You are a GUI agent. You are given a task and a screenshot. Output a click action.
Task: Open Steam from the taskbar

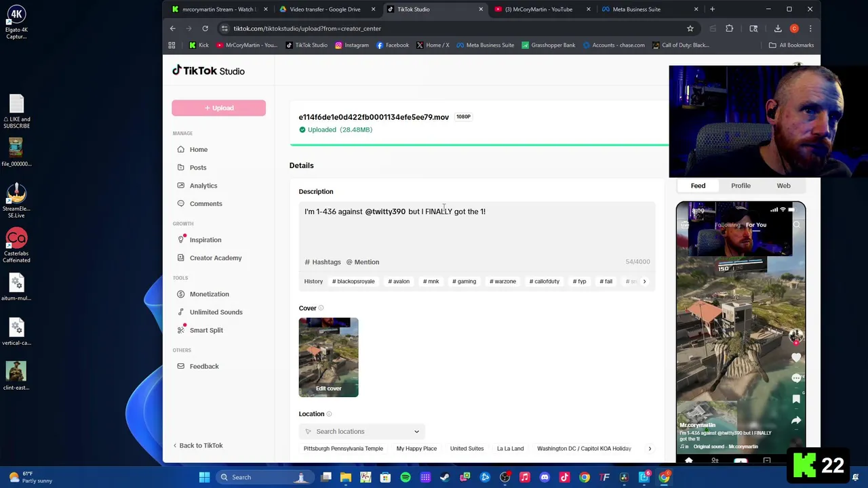coord(445,477)
